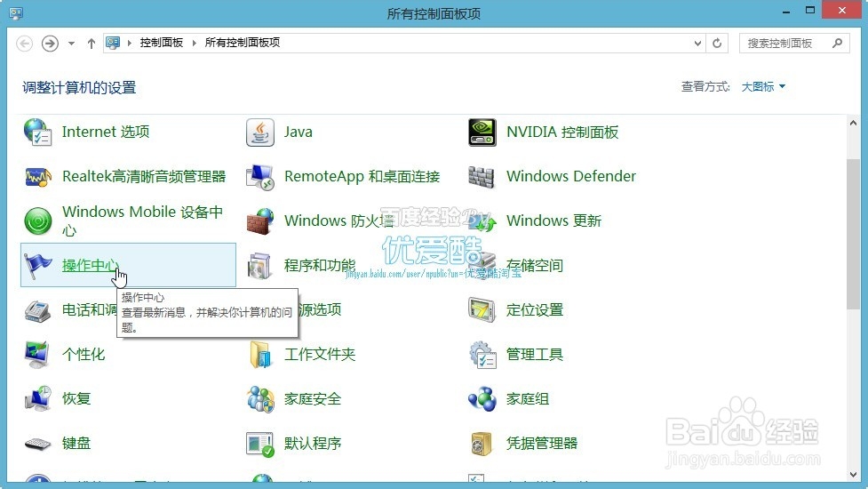Expand the arrow before 控制面板 breadcrumb
Image resolution: width=868 pixels, height=489 pixels.
tap(130, 43)
